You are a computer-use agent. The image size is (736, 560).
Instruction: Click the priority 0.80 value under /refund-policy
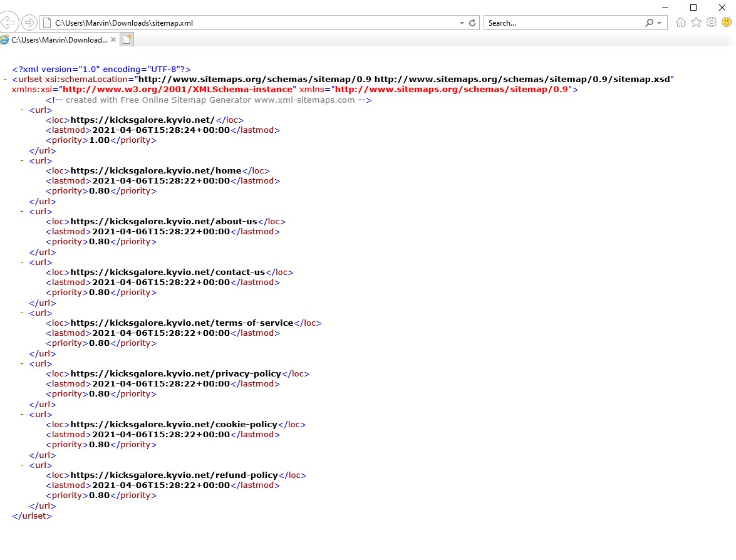pos(99,495)
